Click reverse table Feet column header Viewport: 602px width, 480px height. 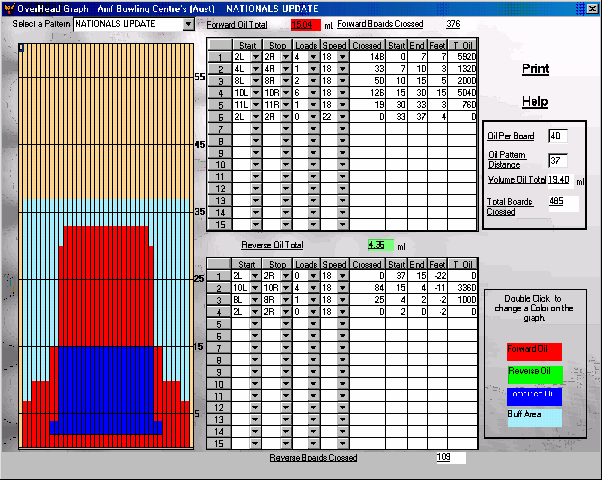(x=437, y=264)
